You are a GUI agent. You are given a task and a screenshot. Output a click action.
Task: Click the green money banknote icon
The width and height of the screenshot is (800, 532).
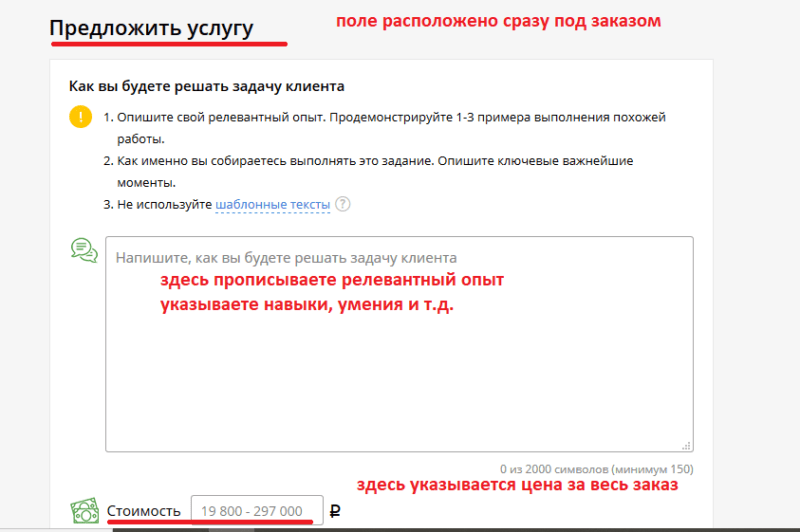84,512
